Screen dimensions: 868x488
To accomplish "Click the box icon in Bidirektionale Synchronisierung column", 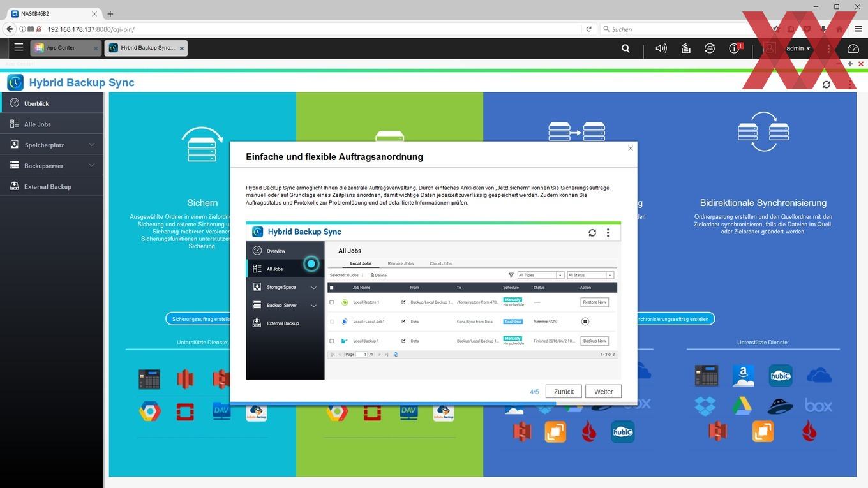I will (819, 404).
